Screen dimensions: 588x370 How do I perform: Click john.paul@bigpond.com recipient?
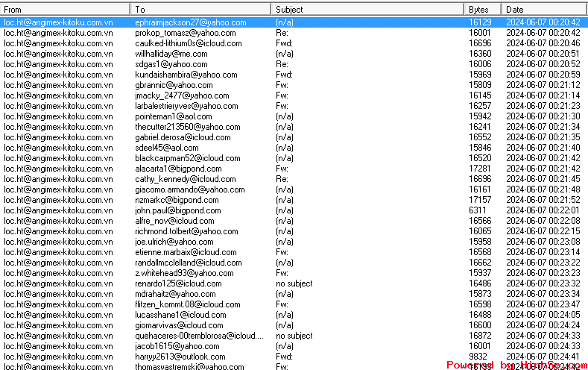[178, 211]
